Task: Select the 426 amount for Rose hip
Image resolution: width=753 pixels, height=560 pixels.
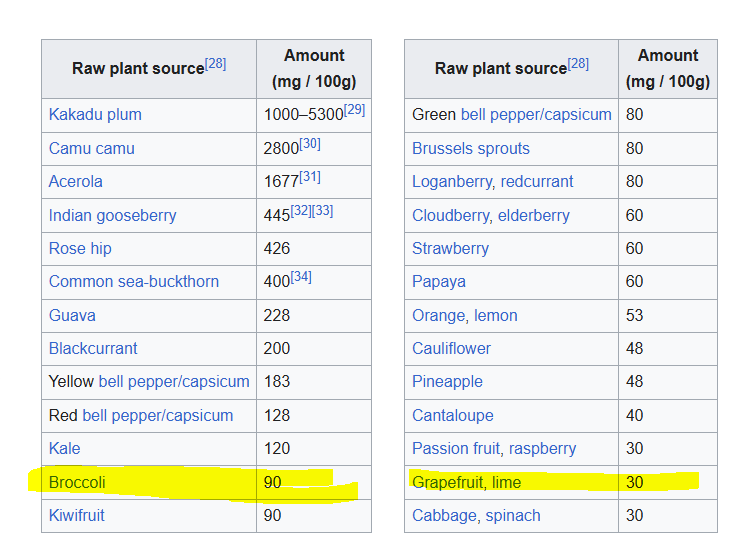Action: click(x=277, y=249)
